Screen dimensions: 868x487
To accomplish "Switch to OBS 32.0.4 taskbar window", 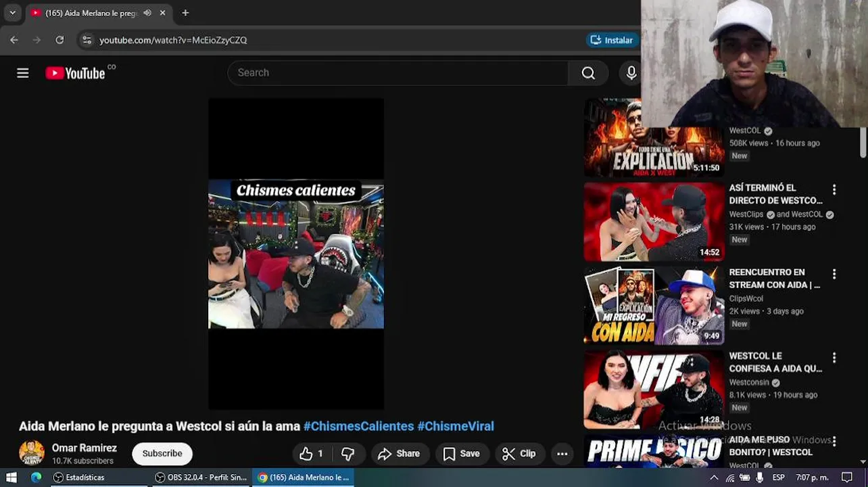I will pyautogui.click(x=201, y=477).
